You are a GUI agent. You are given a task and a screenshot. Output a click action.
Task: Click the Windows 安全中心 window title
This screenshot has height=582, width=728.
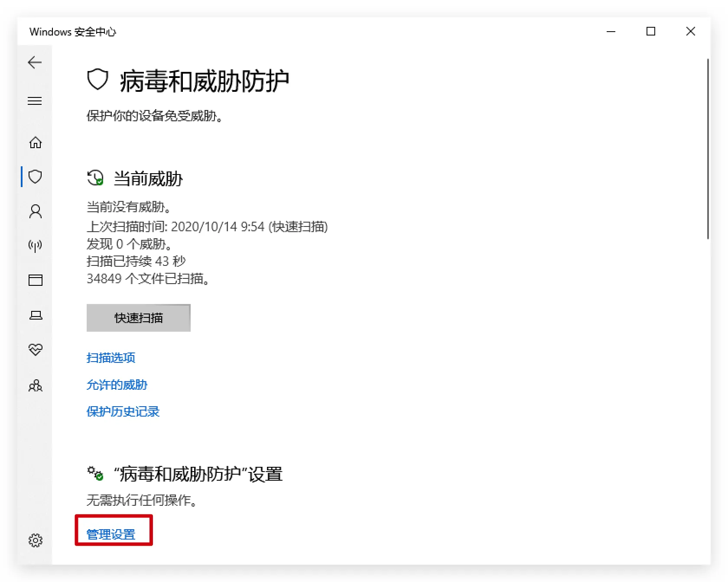[x=73, y=32]
